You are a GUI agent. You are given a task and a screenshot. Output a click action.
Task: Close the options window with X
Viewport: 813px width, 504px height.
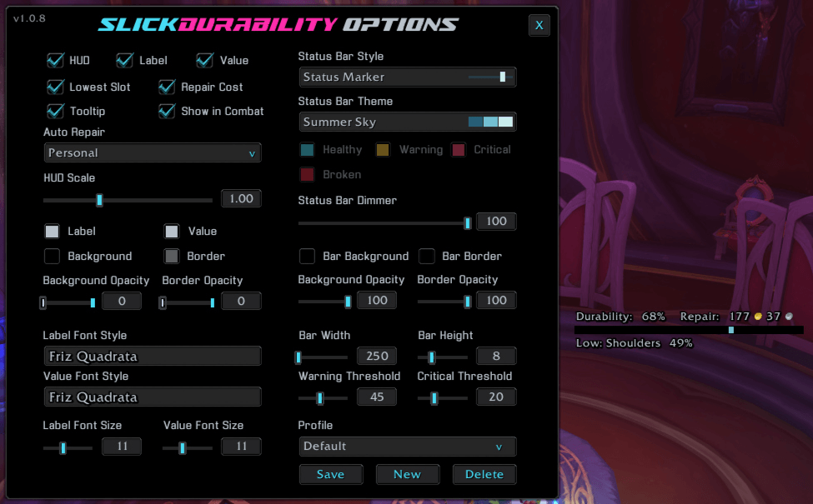(539, 25)
